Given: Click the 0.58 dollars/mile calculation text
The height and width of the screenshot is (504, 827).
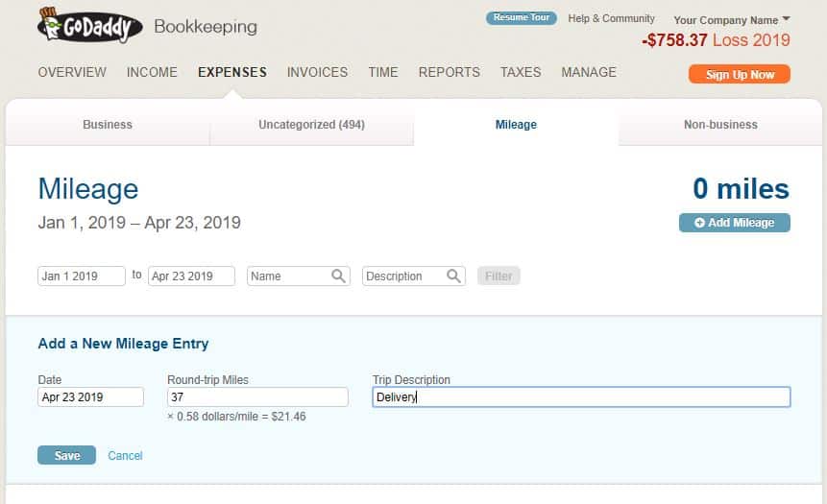Looking at the screenshot, I should pos(236,417).
